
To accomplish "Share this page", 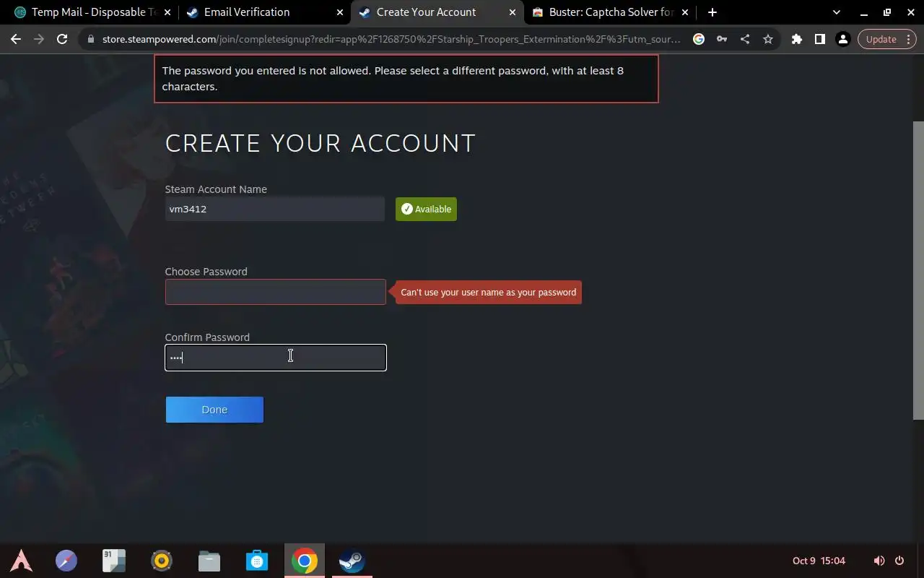I will coord(745,39).
